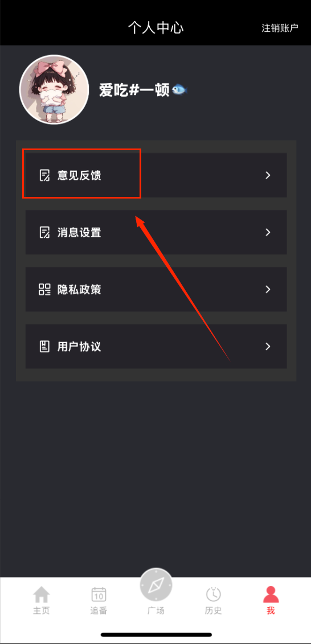
Task: Expand 隐私政策 via its chevron arrow
Action: tap(268, 290)
